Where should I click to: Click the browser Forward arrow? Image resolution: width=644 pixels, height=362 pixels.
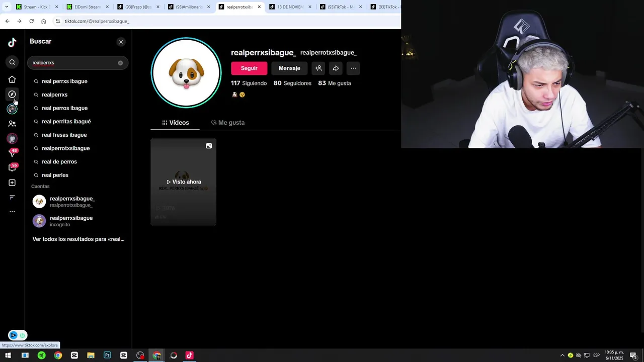click(19, 21)
